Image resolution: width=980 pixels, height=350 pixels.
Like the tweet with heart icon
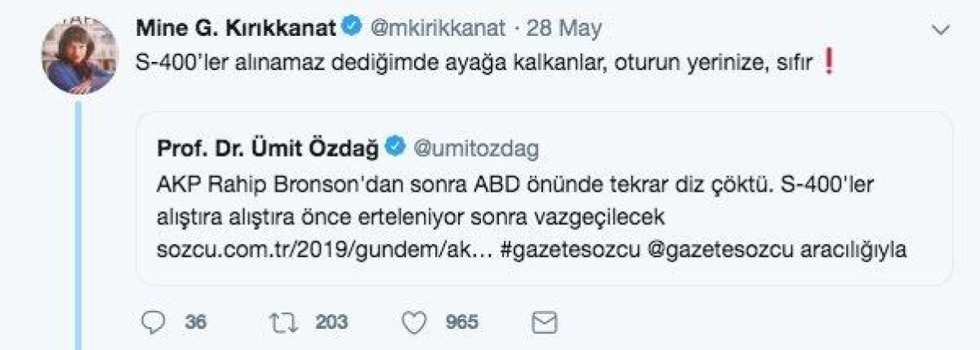[x=416, y=322]
